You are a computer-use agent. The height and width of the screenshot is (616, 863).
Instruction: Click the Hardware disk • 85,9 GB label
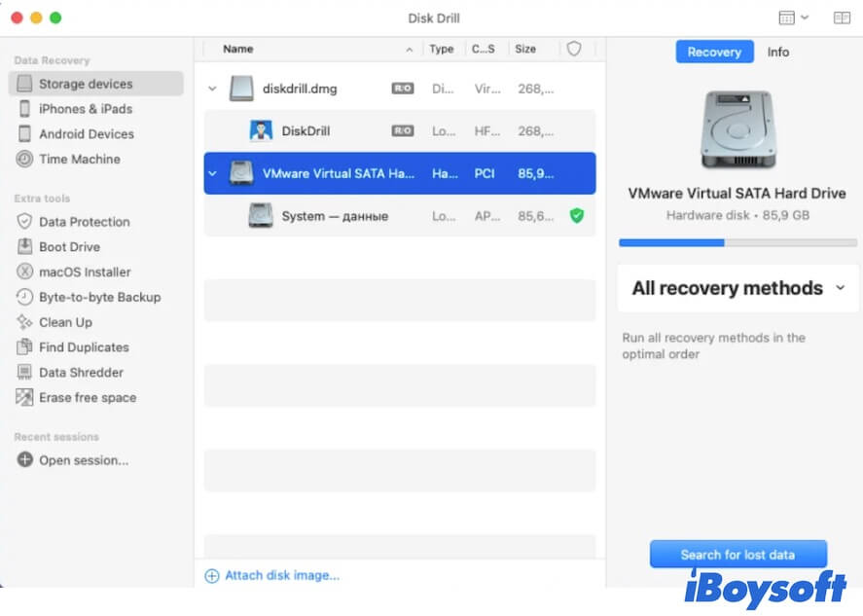point(737,215)
